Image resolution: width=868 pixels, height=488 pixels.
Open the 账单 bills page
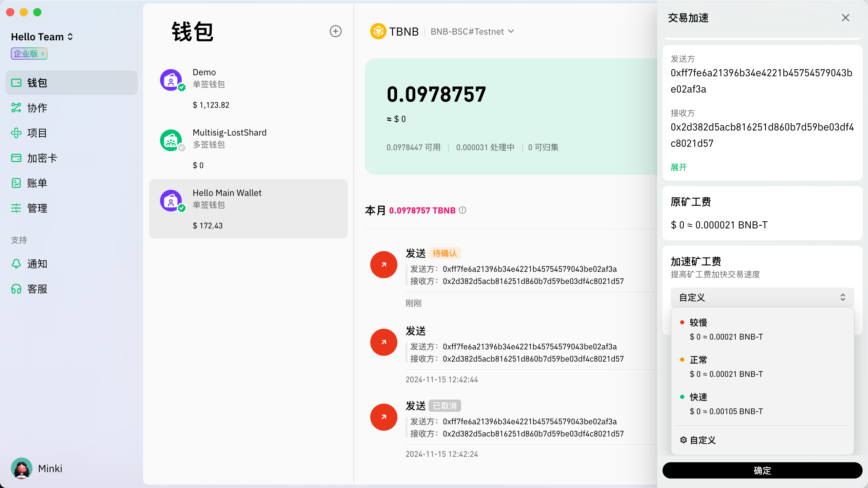37,183
